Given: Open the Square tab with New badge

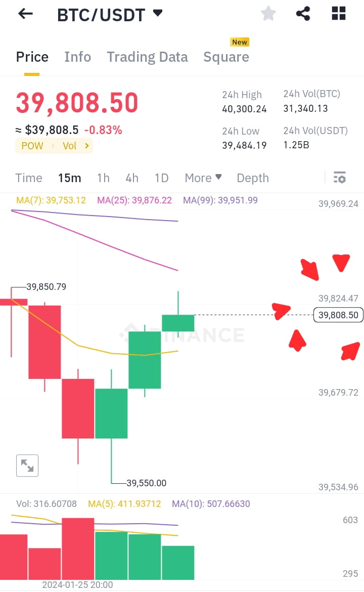Looking at the screenshot, I should pos(226,57).
